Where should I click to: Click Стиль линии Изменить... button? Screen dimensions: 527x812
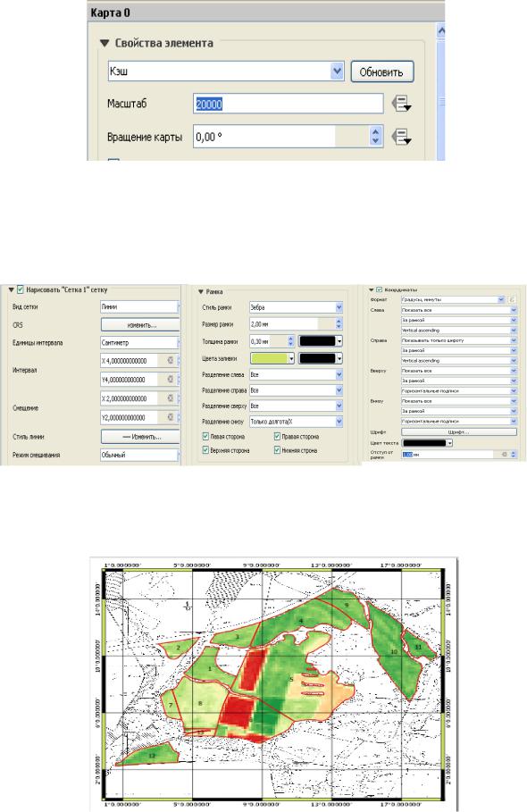(140, 437)
